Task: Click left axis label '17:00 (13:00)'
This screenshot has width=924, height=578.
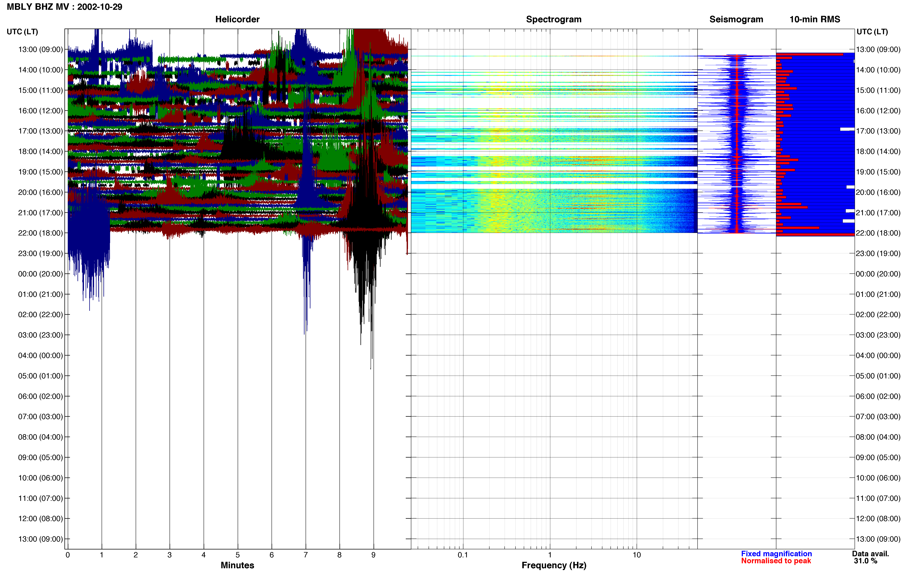Action: [x=41, y=131]
